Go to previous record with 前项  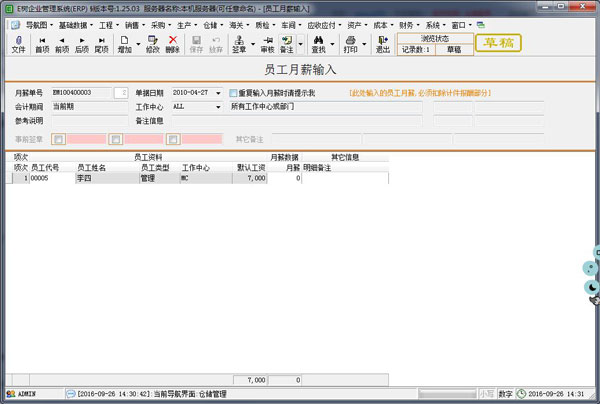tap(62, 40)
